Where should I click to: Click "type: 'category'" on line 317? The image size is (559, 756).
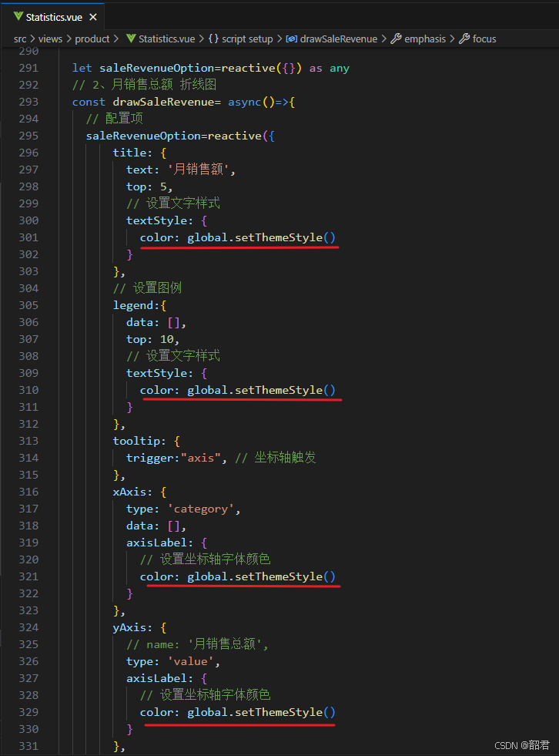click(180, 509)
